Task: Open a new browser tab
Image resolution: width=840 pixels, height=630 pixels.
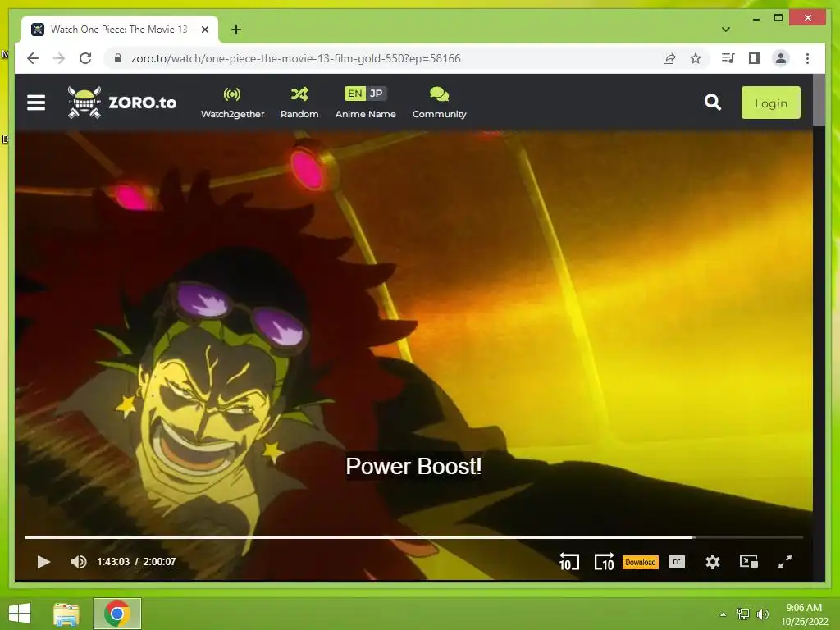Action: [x=236, y=30]
